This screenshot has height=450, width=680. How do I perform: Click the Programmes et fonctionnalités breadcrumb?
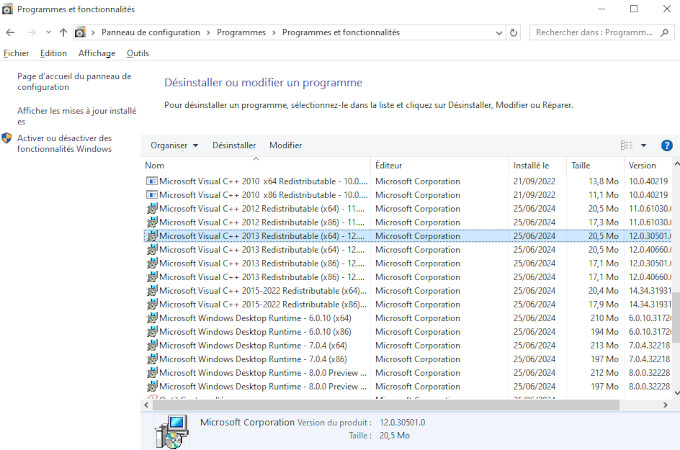tap(341, 33)
